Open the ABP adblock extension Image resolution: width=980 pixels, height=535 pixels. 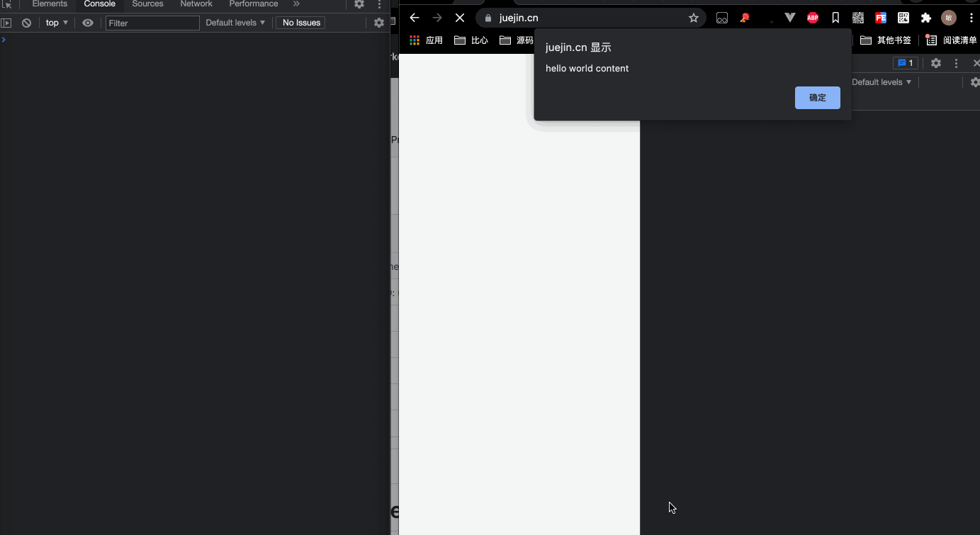813,18
